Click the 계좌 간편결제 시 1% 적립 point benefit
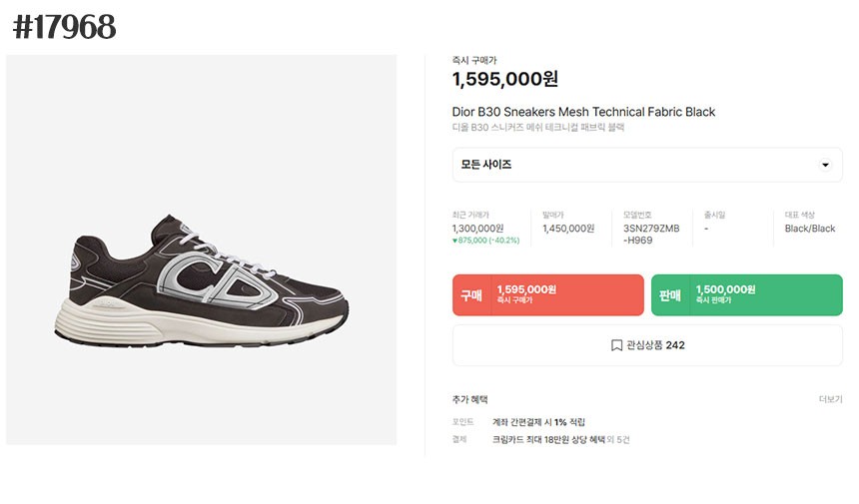 pos(538,422)
